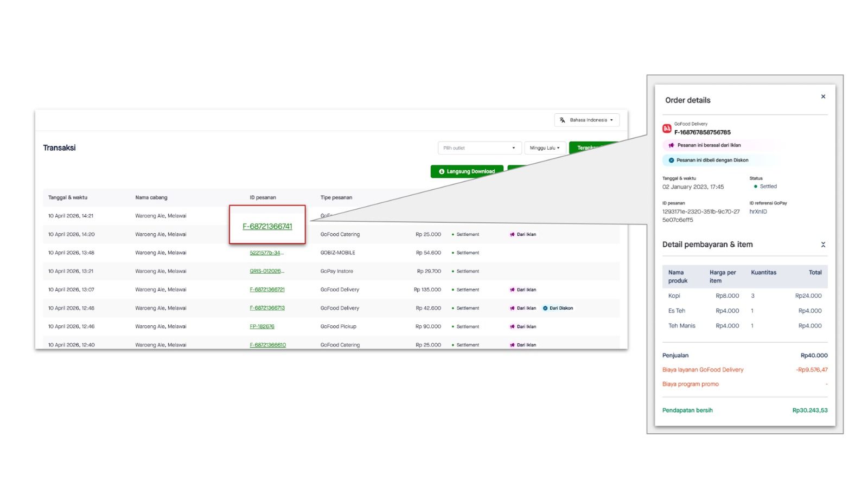Click the Dari Diskon tag in the 12:48 row
This screenshot has height=488, width=868.
click(558, 309)
